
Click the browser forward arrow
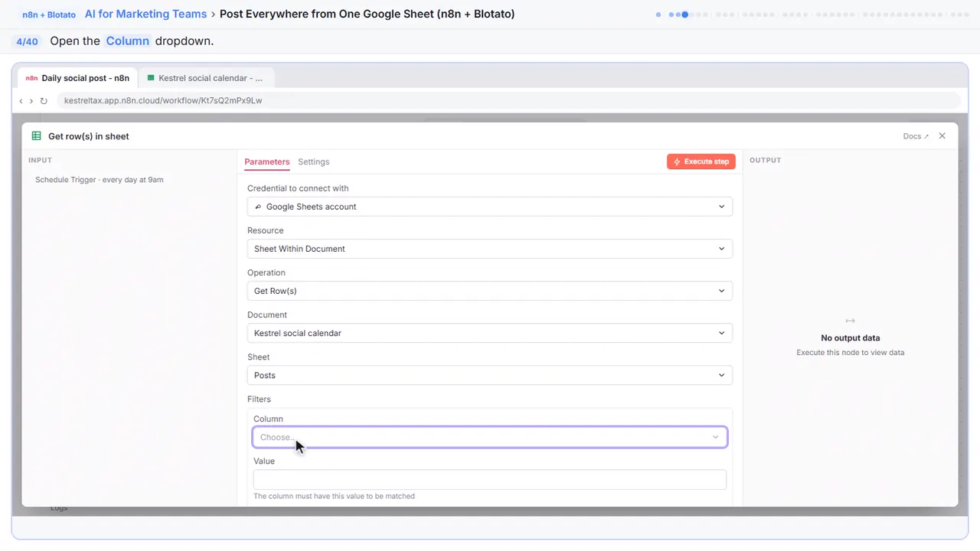coord(31,101)
